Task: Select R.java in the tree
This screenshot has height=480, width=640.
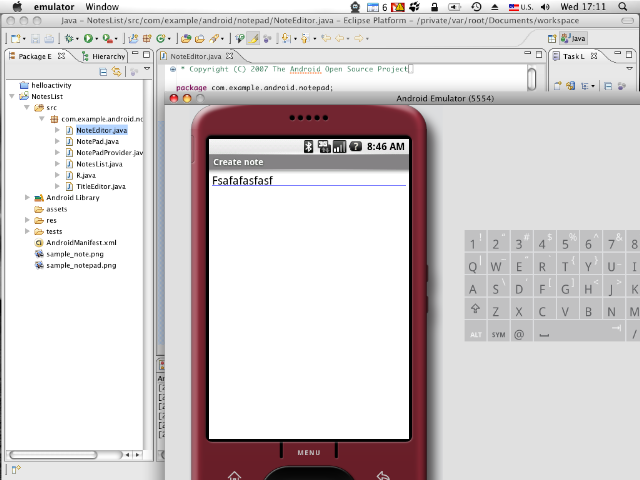Action: pos(86,175)
